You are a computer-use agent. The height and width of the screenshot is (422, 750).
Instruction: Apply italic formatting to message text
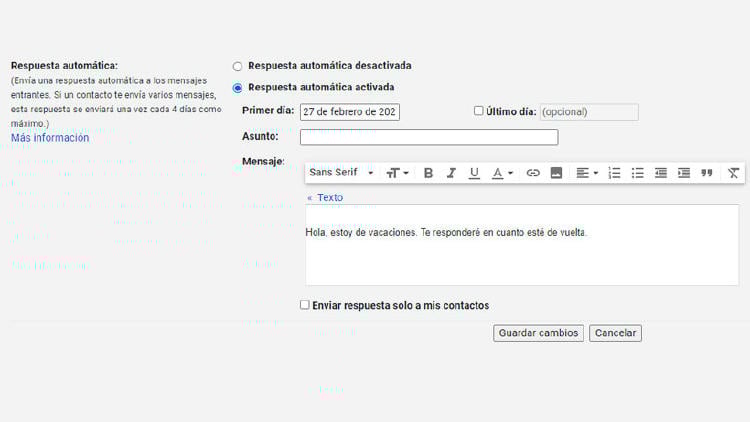[x=451, y=173]
